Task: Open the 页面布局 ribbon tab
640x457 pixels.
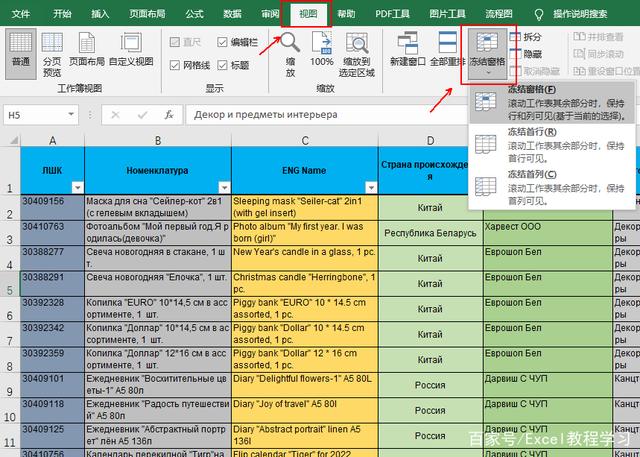Action: click(147, 14)
